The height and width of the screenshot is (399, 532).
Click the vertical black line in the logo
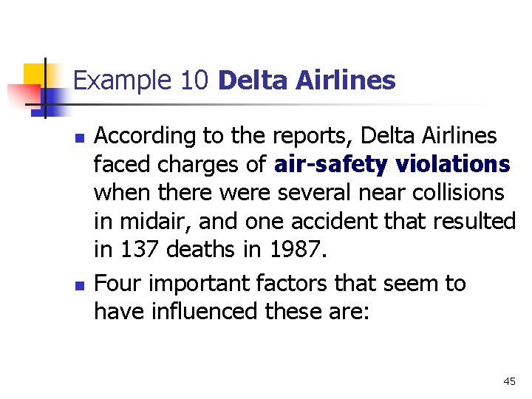pos(45,88)
